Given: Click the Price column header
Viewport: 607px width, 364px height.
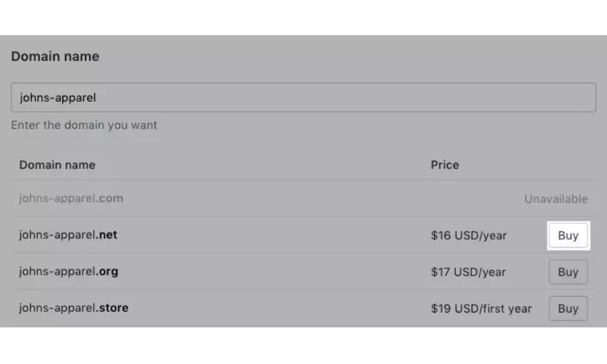Looking at the screenshot, I should pyautogui.click(x=445, y=164).
